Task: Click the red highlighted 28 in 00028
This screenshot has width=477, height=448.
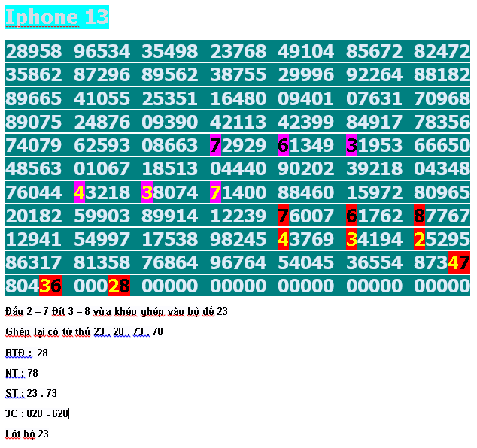Action: (120, 286)
